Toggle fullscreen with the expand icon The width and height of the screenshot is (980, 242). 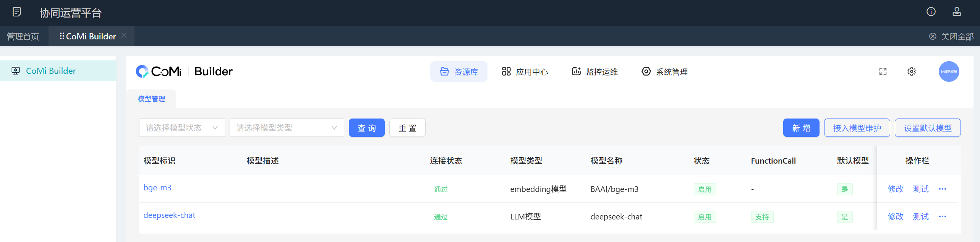coord(883,71)
